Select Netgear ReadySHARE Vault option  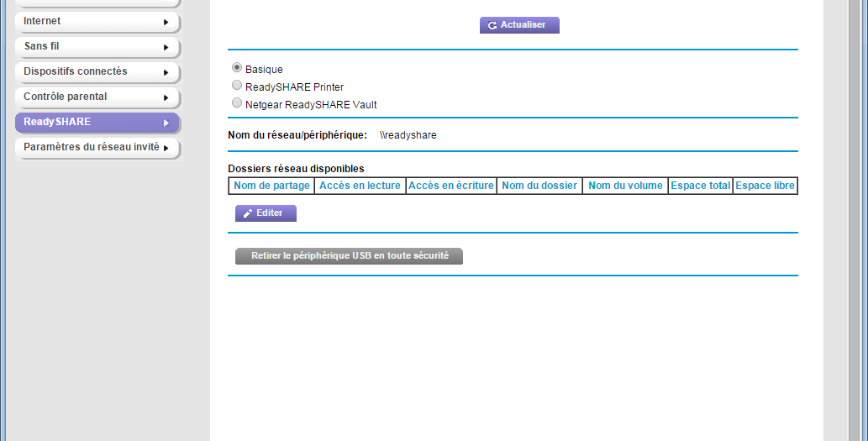pos(237,103)
